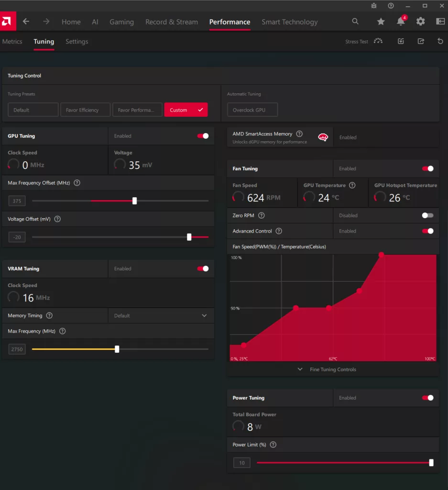Click the Voltage Offset slider handle

[x=189, y=237]
